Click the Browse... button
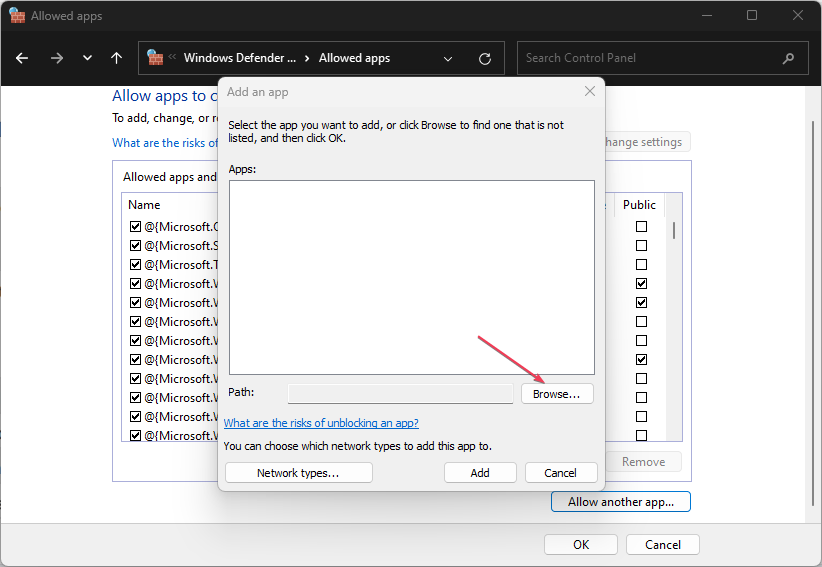Viewport: 822px width, 567px height. [557, 394]
